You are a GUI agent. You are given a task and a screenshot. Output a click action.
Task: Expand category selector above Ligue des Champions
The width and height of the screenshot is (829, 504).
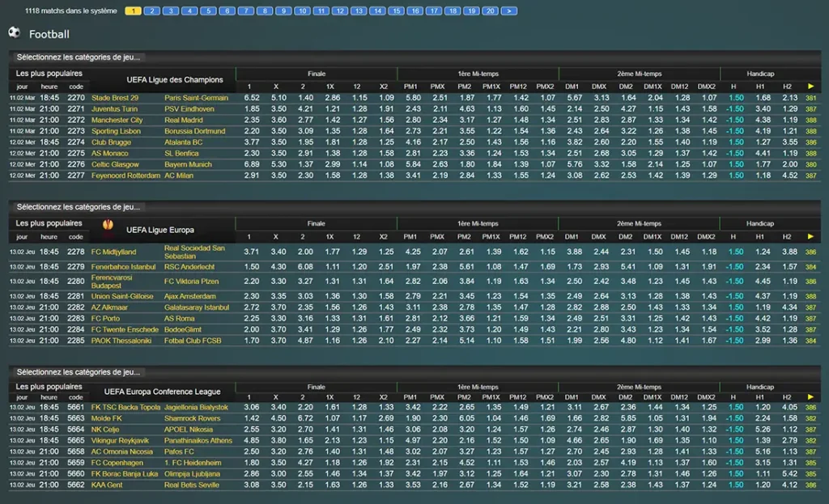pos(79,57)
